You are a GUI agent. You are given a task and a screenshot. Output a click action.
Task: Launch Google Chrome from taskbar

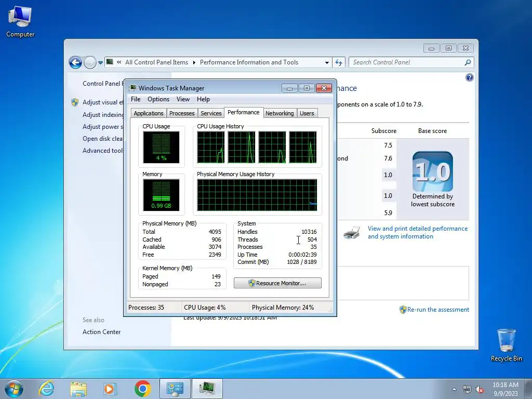[142, 389]
